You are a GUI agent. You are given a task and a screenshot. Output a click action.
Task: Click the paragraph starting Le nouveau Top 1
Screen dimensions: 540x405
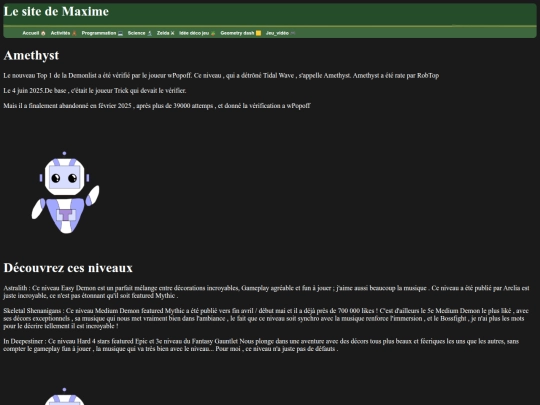click(221, 75)
